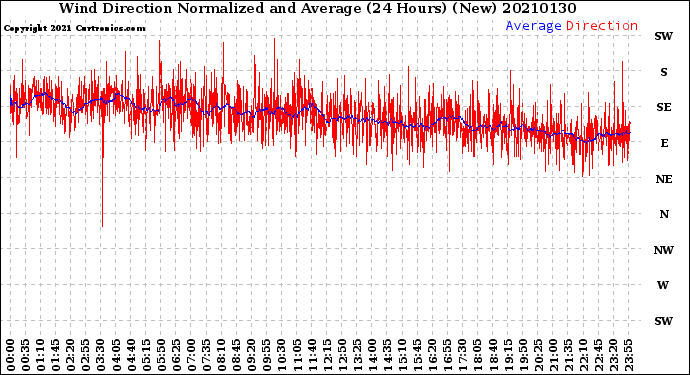The image size is (690, 375).
Task: Click the 12:50 time label
Action: 342,355
